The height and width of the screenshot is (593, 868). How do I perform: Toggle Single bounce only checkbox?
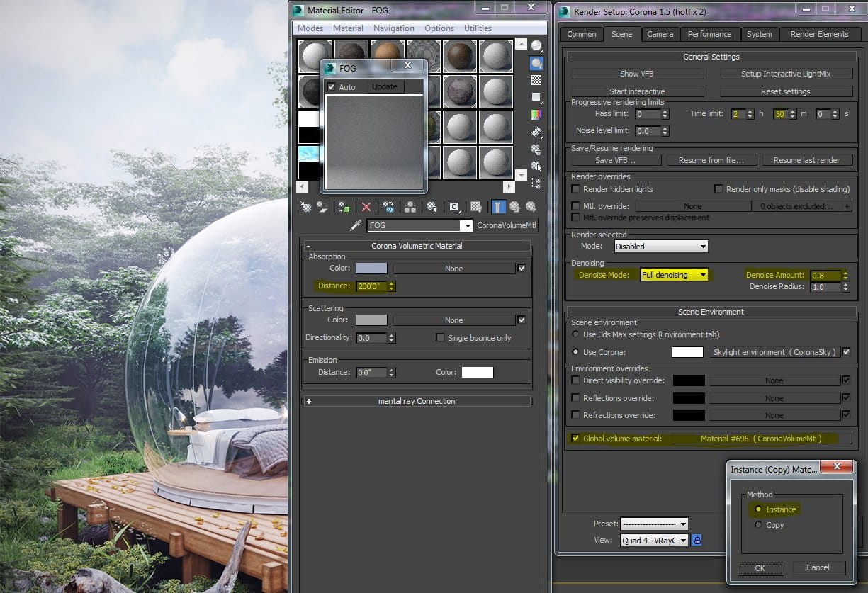(x=440, y=338)
